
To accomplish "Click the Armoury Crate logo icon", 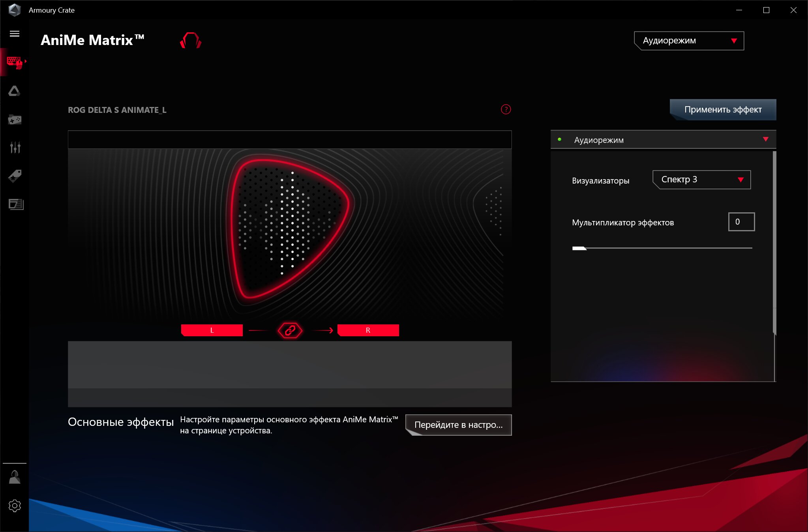I will pos(14,10).
